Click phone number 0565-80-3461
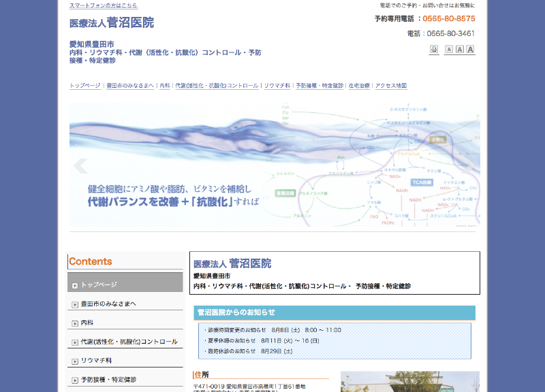 pos(450,33)
